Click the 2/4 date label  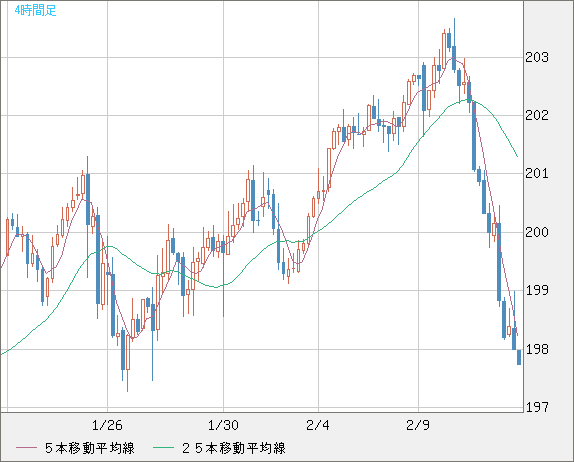[318, 425]
